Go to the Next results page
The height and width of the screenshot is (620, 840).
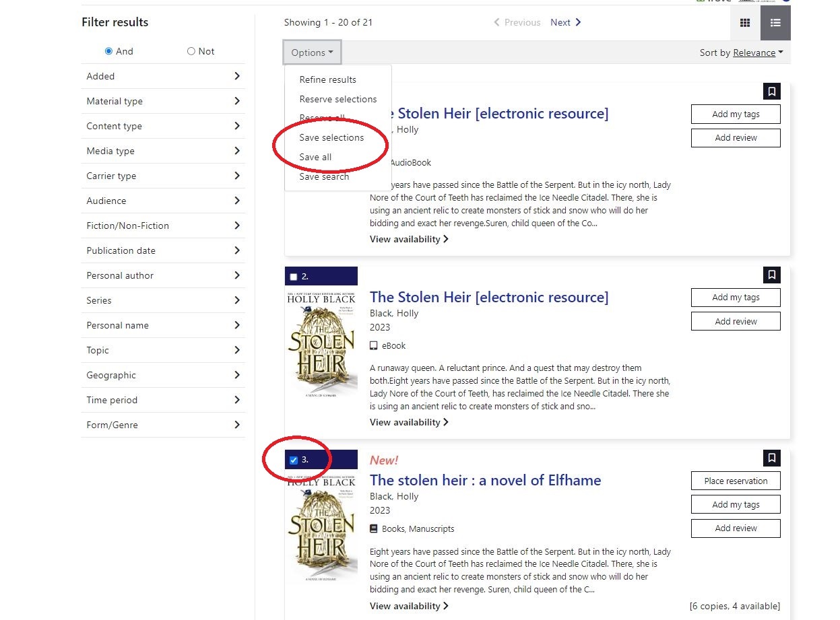click(x=566, y=22)
